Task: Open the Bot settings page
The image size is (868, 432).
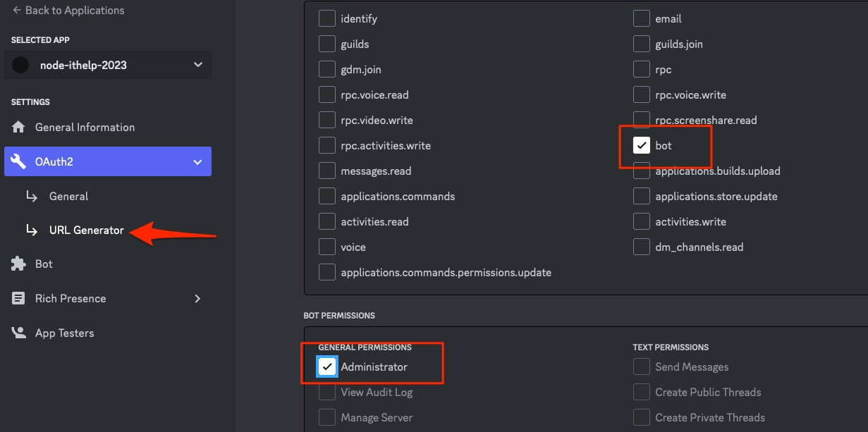Action: 44,264
